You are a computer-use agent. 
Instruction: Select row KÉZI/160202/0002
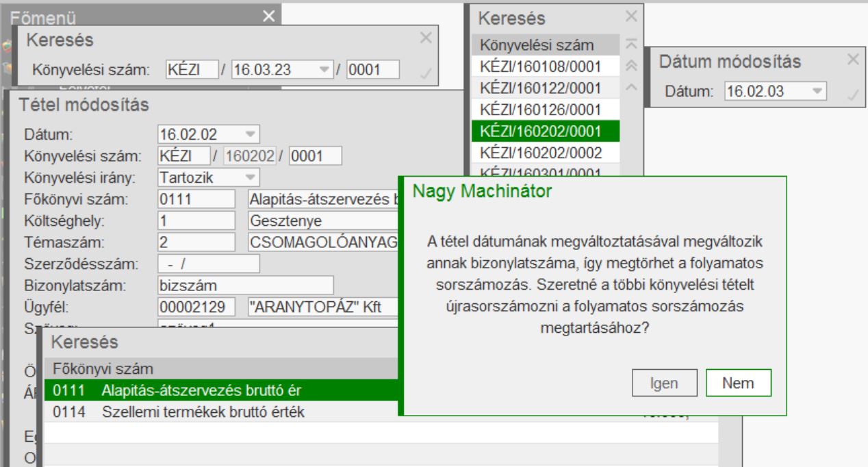(x=546, y=152)
